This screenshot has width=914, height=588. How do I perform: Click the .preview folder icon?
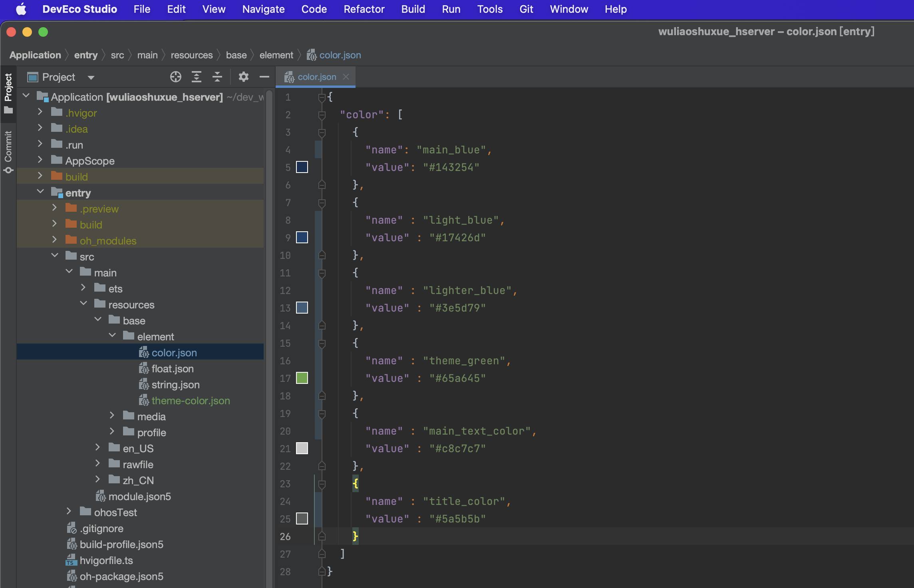(x=71, y=208)
